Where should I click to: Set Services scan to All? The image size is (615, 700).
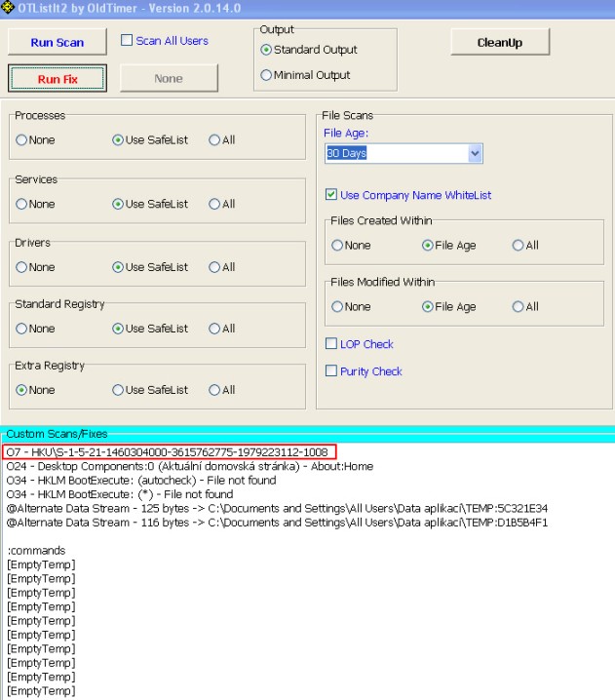[x=214, y=205]
